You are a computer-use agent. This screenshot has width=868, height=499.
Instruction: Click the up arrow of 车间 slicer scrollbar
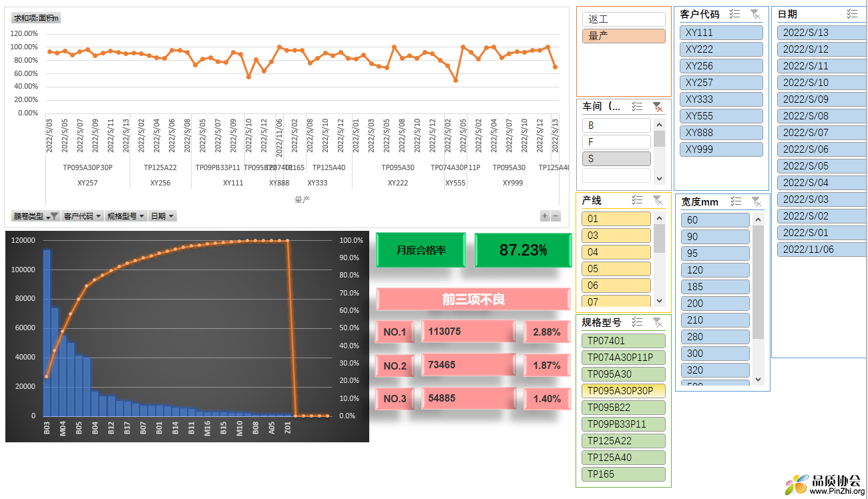pyautogui.click(x=659, y=125)
